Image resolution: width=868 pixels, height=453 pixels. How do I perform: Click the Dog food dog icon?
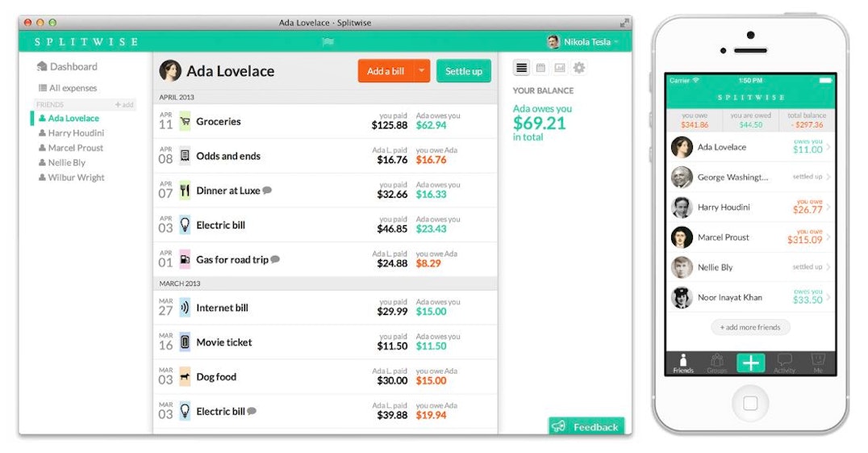click(x=185, y=376)
